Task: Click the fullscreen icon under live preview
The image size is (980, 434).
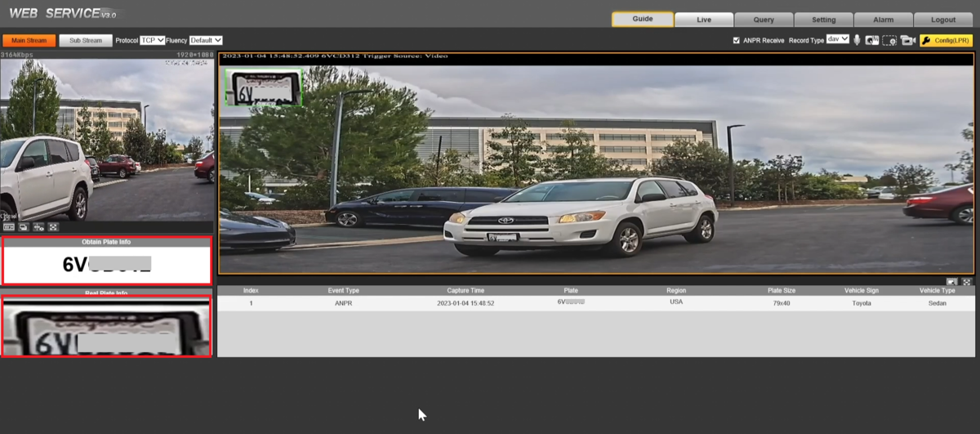Action: click(x=53, y=227)
